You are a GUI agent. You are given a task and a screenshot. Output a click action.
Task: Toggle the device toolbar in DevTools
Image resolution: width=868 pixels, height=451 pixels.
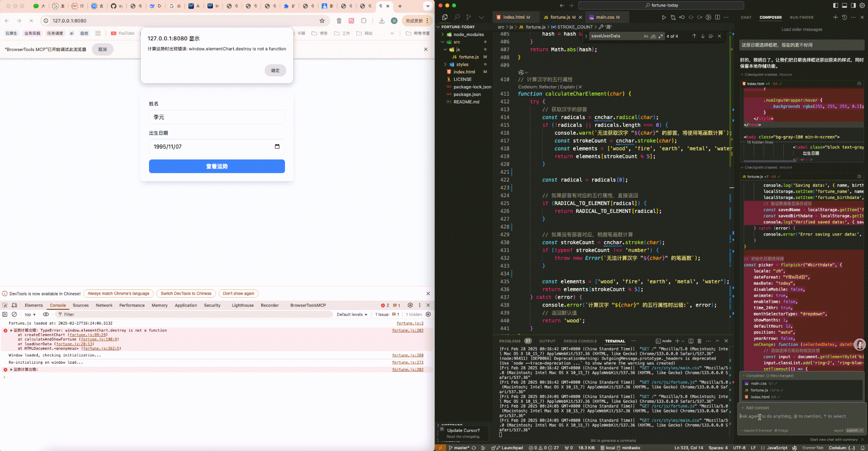point(14,305)
